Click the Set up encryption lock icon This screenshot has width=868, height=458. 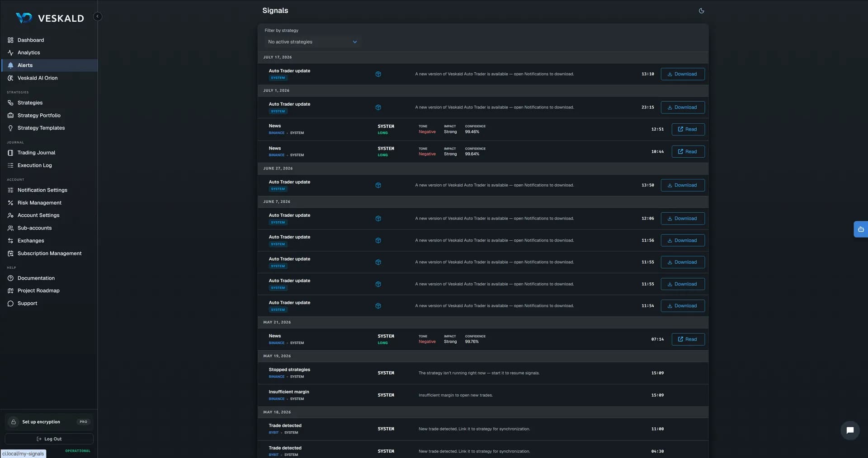pyautogui.click(x=14, y=422)
